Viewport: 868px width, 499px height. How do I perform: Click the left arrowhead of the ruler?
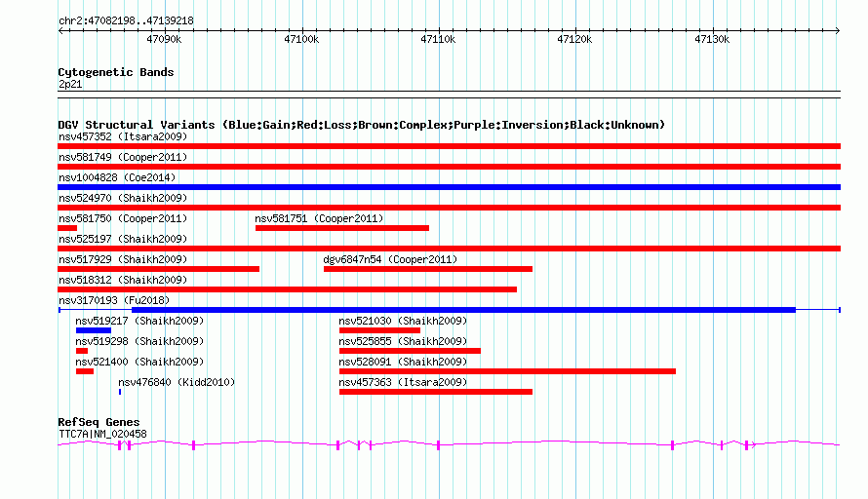[60, 31]
